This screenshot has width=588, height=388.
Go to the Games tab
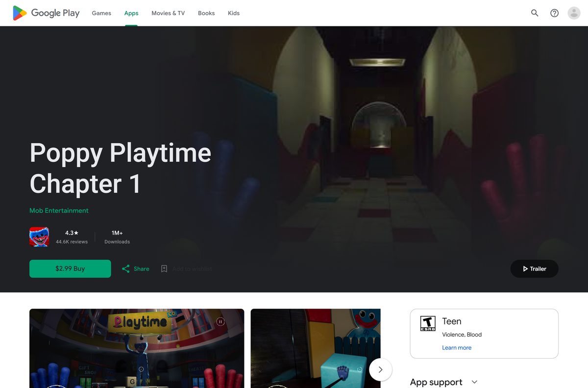pyautogui.click(x=101, y=13)
